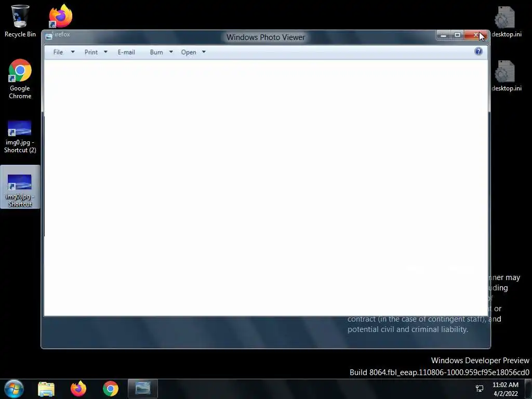The image size is (532, 399).
Task: Click the Show desktop button
Action: [528, 389]
